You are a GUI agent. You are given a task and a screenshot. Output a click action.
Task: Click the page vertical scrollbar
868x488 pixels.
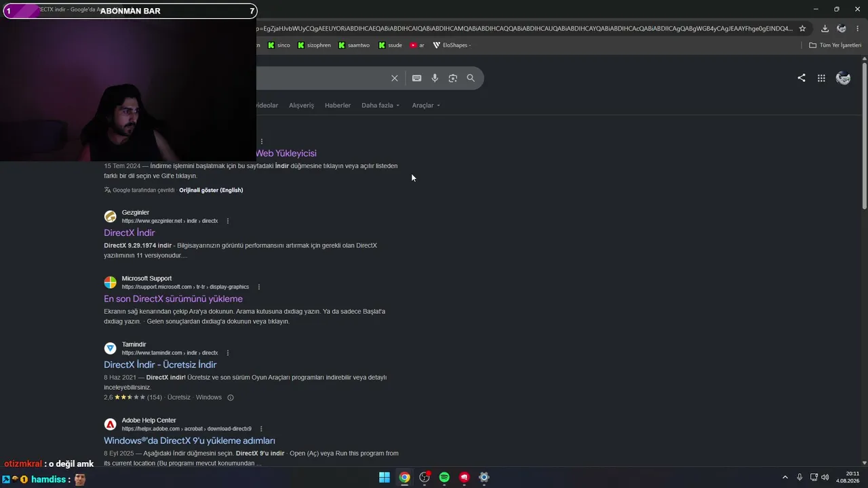[x=865, y=136]
